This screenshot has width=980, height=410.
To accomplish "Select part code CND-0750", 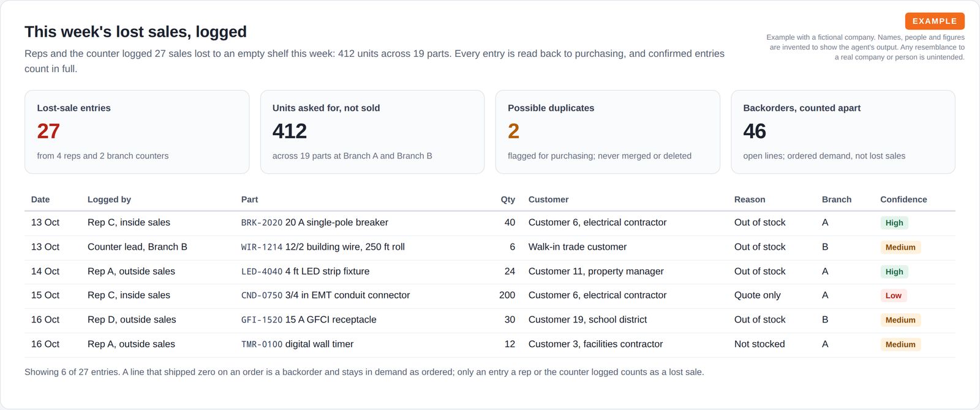I will [x=262, y=296].
